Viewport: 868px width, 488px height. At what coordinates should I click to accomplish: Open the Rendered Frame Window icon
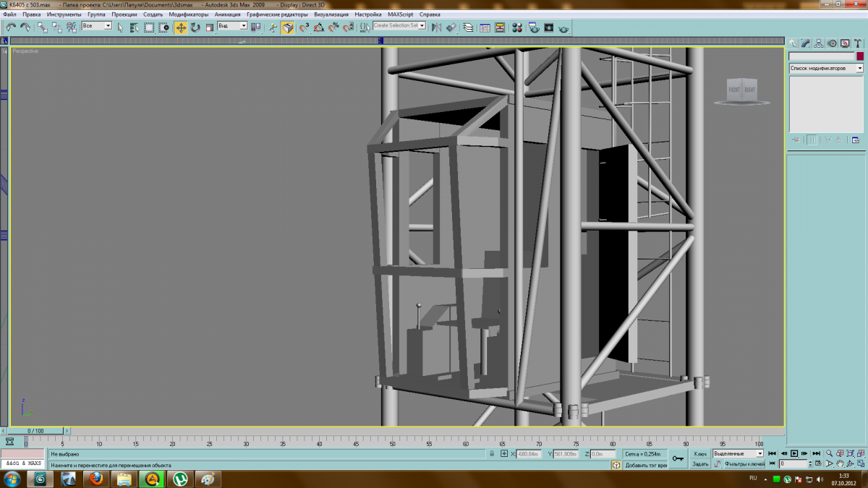click(x=549, y=27)
